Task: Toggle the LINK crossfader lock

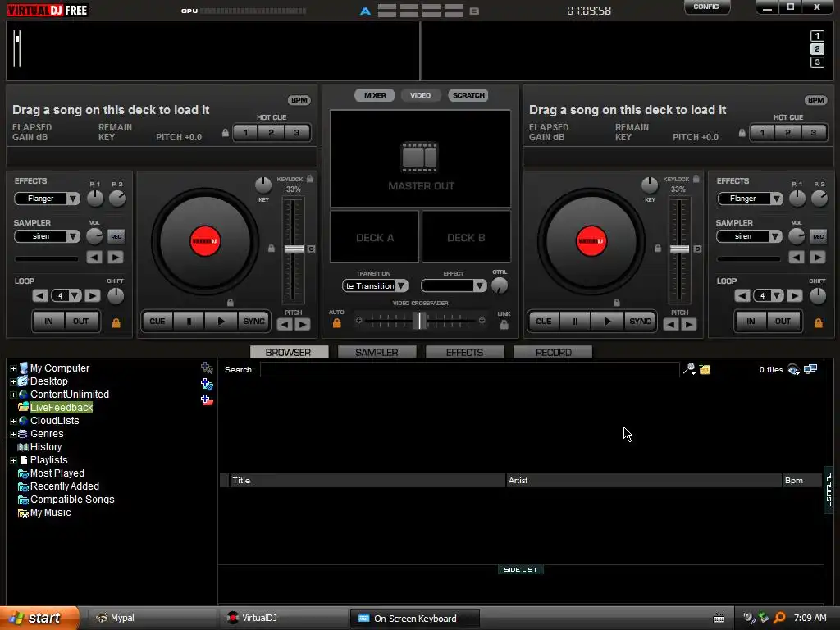Action: tap(504, 325)
